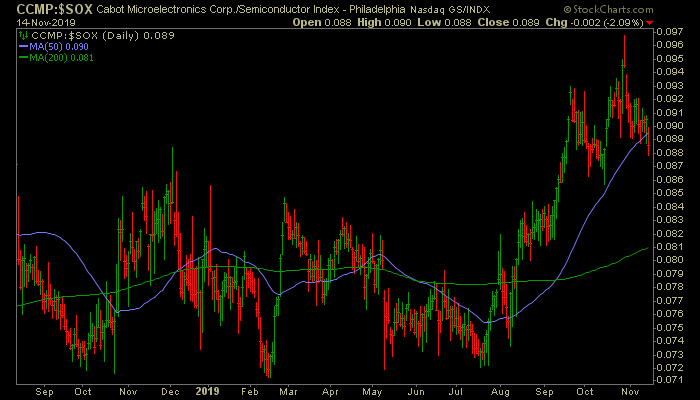Click the 0.092 price axis label
Viewport: 700px width, 400px height.
click(x=670, y=98)
